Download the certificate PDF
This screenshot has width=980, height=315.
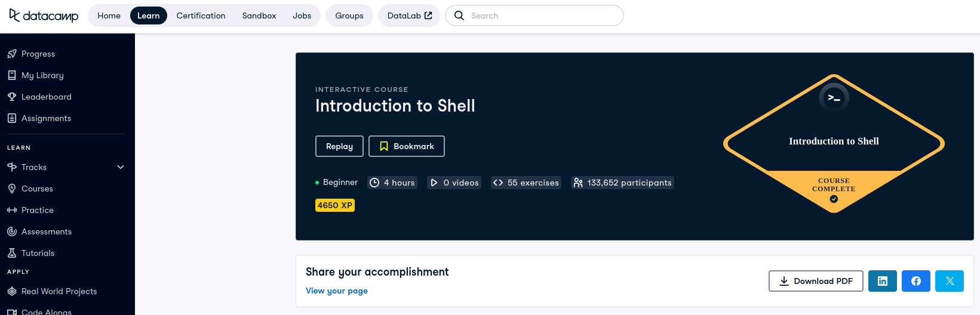point(815,281)
